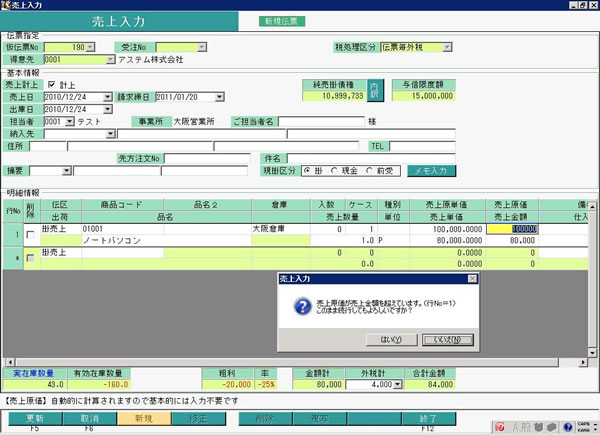Open the 外税計 amount dropdown
The image size is (600, 436).
click(398, 384)
